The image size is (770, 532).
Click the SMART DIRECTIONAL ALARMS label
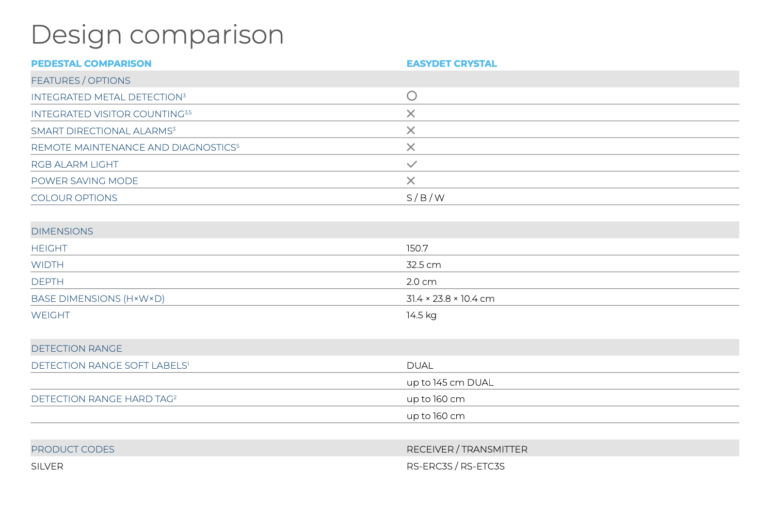tap(103, 131)
